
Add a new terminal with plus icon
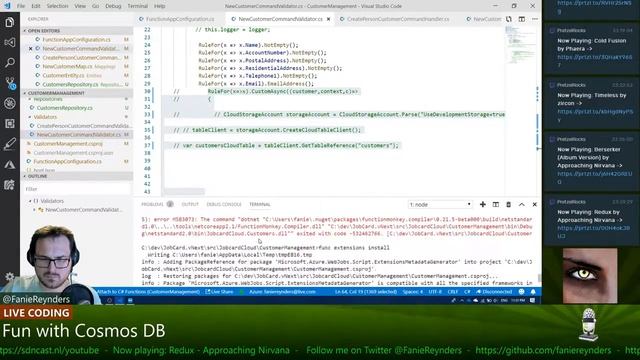[x=482, y=204]
